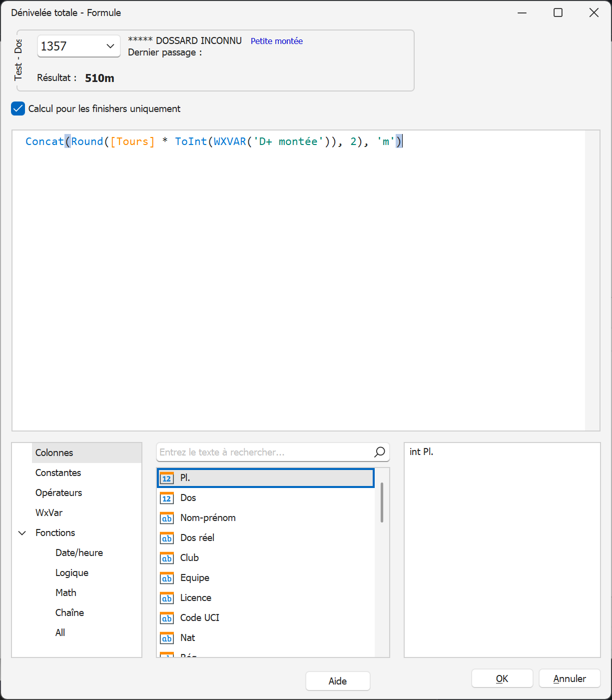Click the search magnifier icon

(380, 452)
